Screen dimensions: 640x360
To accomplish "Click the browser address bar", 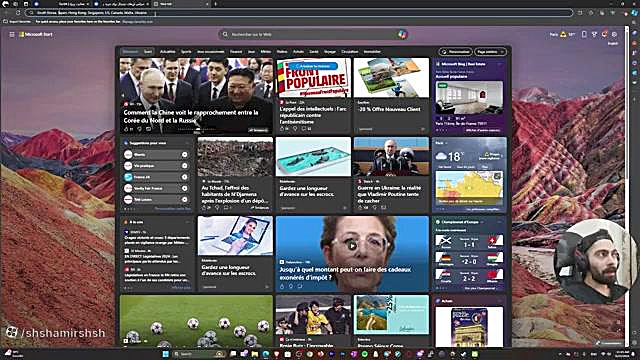I will coord(300,13).
